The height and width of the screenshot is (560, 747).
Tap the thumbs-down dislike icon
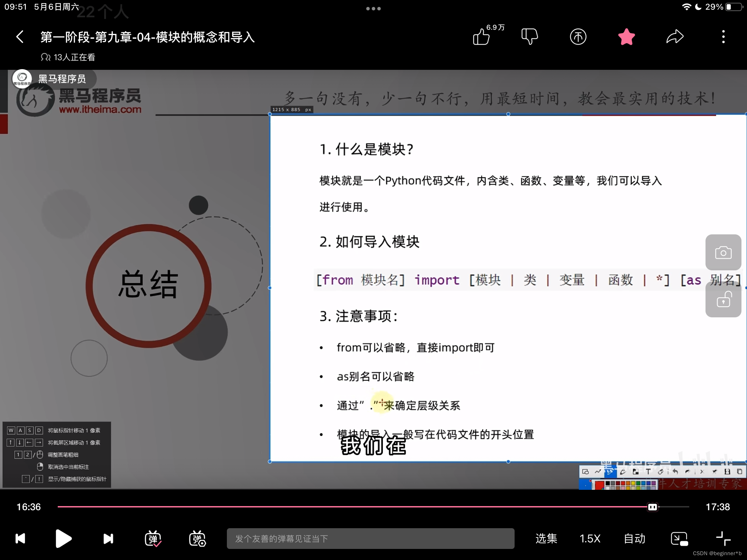pos(529,37)
